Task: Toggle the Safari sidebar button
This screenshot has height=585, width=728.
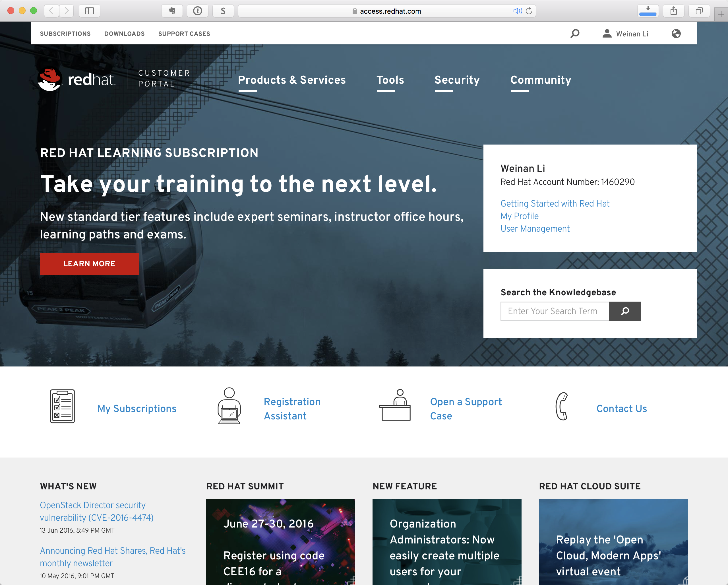Action: click(90, 11)
